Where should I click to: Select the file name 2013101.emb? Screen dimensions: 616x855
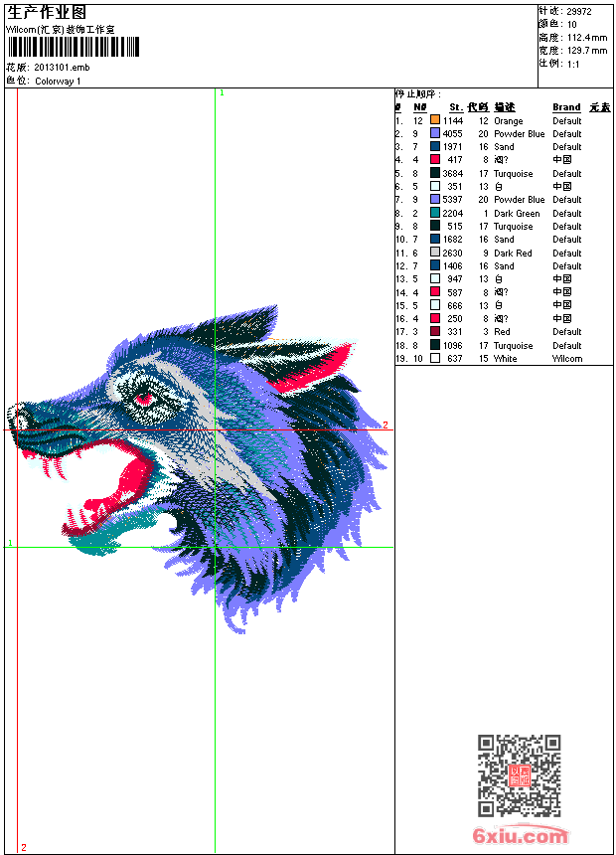click(x=62, y=68)
